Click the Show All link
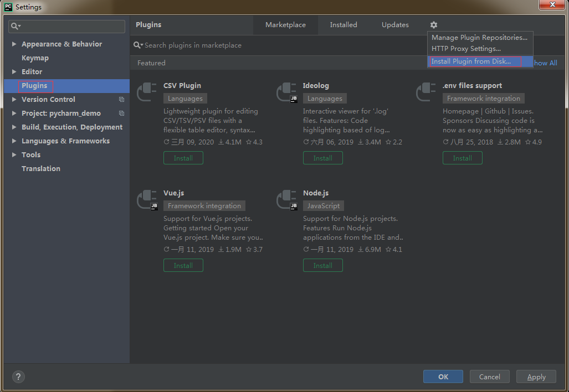This screenshot has width=569, height=392. pyautogui.click(x=545, y=63)
